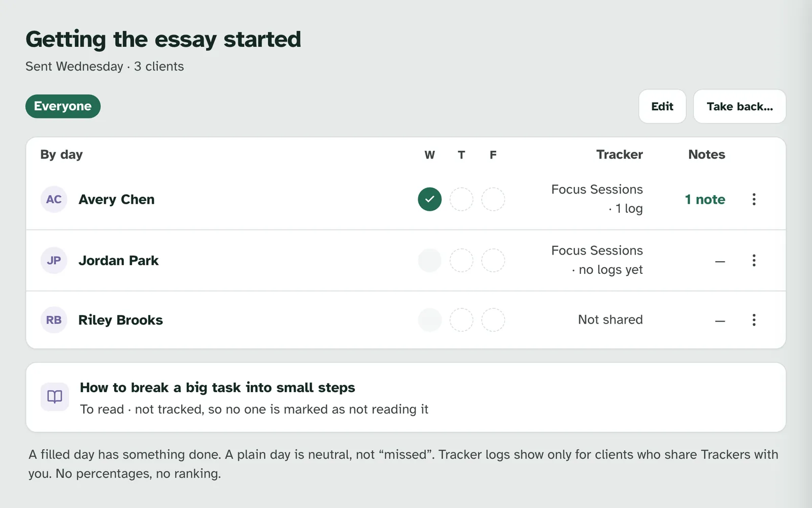Screen dimensions: 812x508
Task: Open the more options menu for Riley Brooks
Action: point(754,320)
